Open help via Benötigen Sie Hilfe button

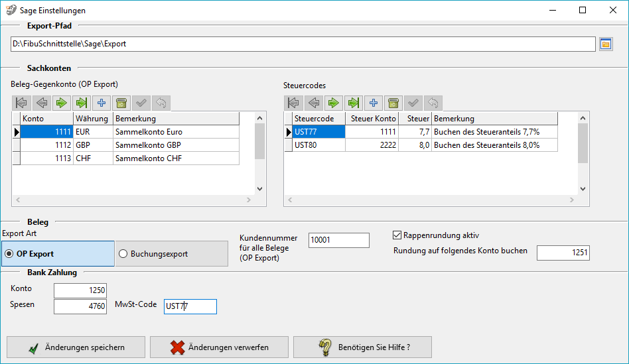click(x=362, y=347)
